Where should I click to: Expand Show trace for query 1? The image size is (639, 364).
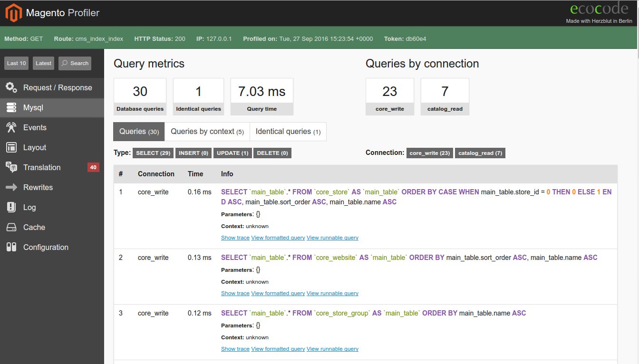(x=235, y=238)
